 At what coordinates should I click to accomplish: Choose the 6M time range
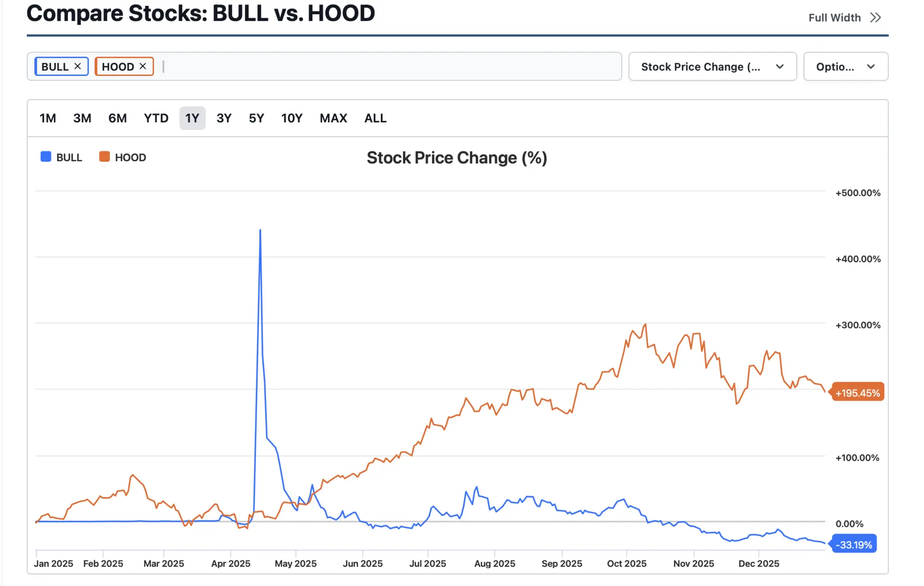pyautogui.click(x=117, y=118)
